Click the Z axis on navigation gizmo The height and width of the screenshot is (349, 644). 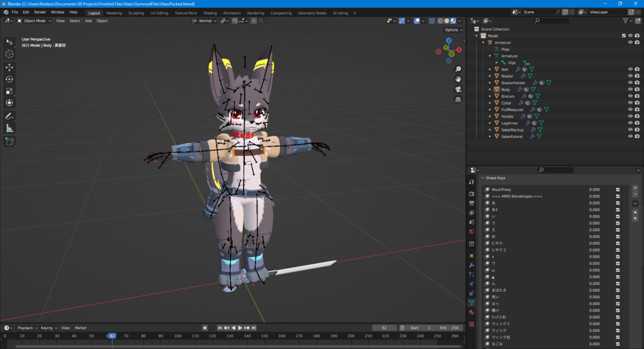click(x=449, y=40)
